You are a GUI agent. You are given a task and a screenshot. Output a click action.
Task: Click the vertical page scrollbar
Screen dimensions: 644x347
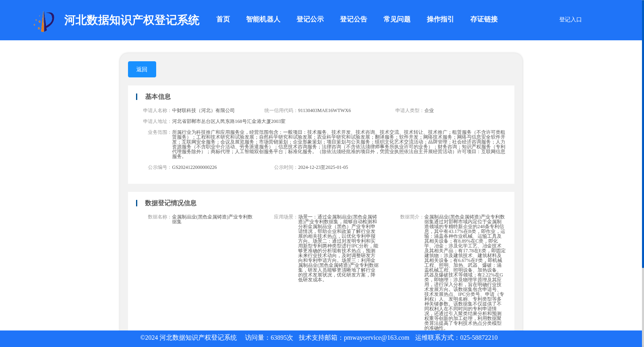click(x=643, y=134)
